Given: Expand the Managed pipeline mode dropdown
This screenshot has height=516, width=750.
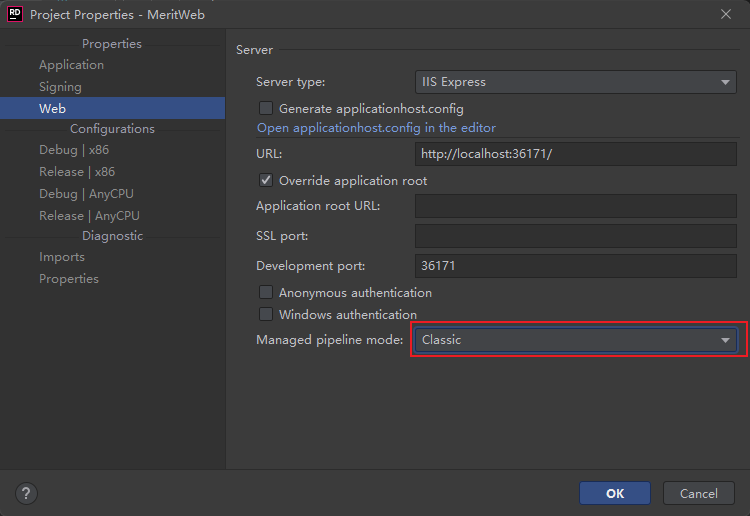Looking at the screenshot, I should pos(575,340).
